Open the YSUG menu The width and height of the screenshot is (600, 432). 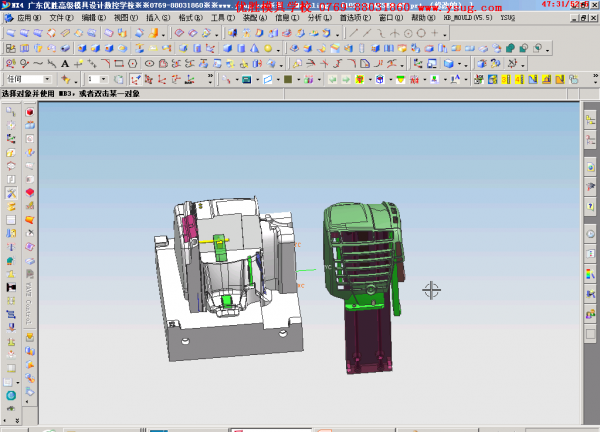(508, 18)
